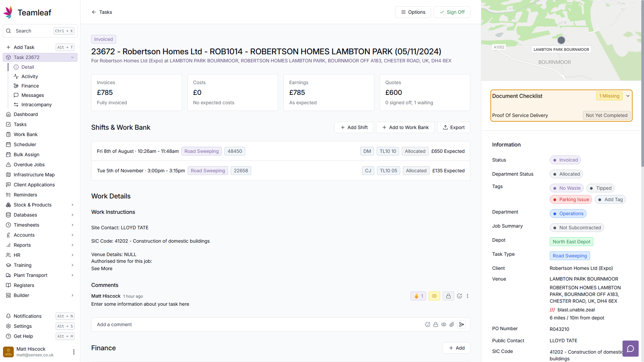Open Settings gear in sidebar
This screenshot has width=644, height=362.
pos(8,326)
